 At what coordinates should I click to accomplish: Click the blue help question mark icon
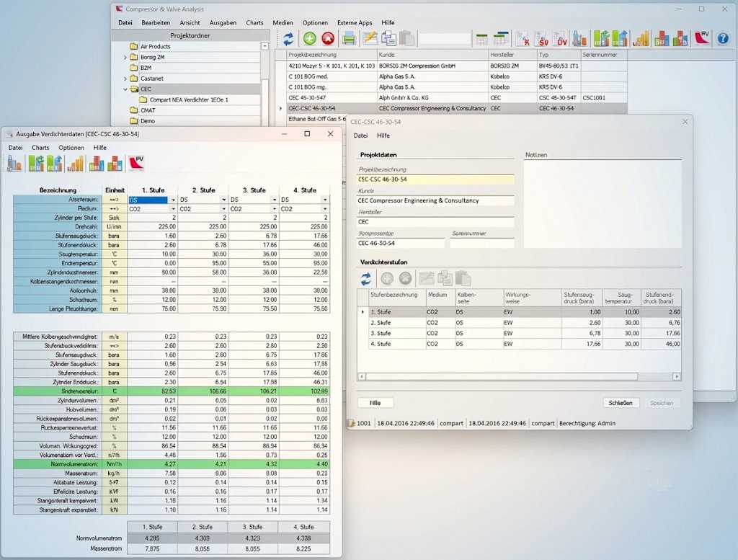click(x=723, y=39)
